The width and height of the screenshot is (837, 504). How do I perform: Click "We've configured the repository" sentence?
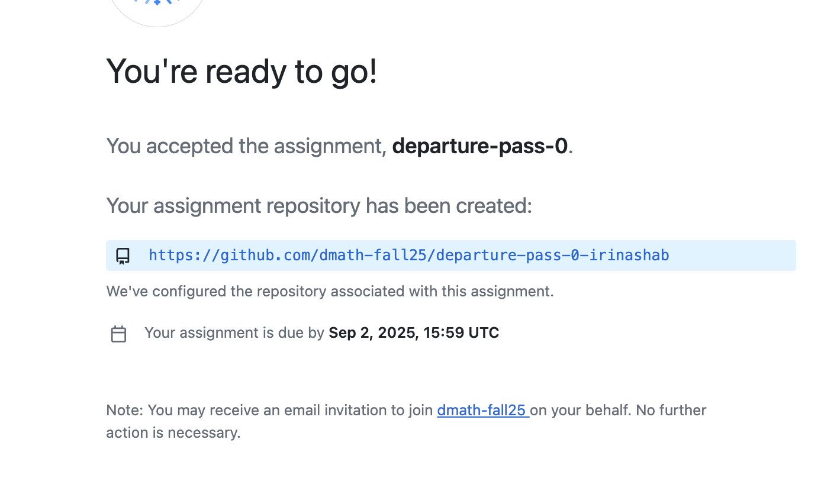pos(330,291)
